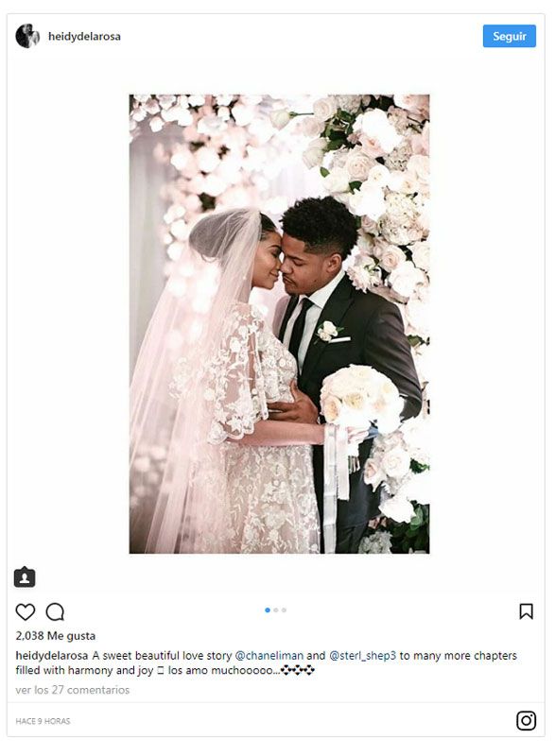555x756 pixels.
Task: Click the caption text 'A sweet beautiful love story'
Action: [x=162, y=656]
